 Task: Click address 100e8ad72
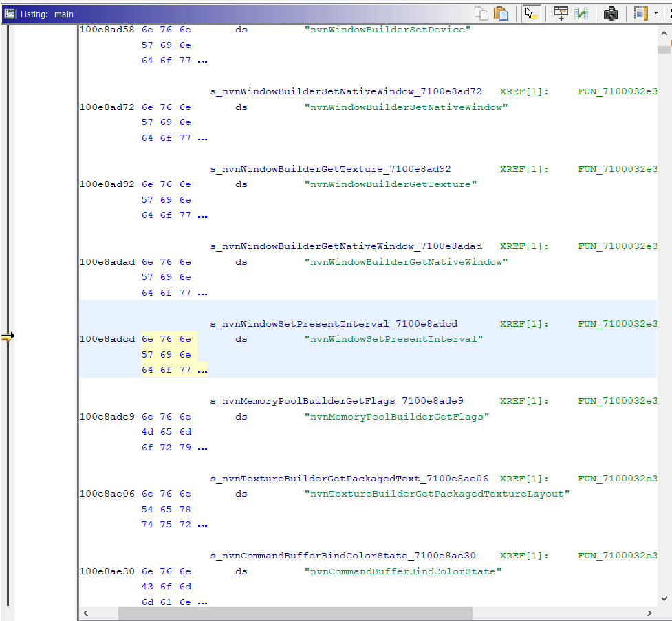pyautogui.click(x=107, y=107)
